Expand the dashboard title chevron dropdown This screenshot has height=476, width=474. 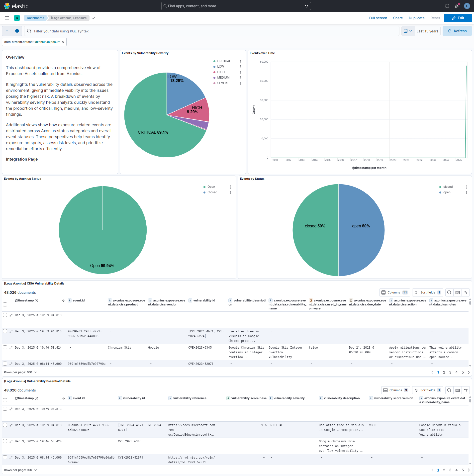click(x=94, y=18)
